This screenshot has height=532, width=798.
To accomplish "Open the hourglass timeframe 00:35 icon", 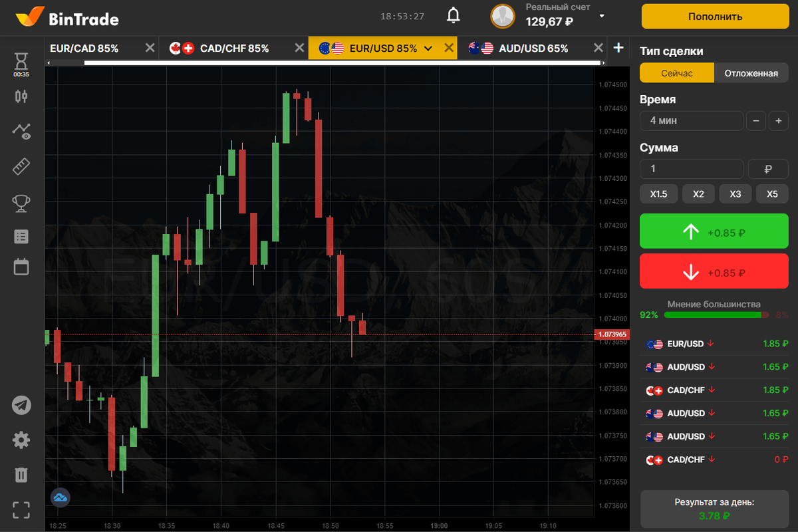I will tap(21, 64).
